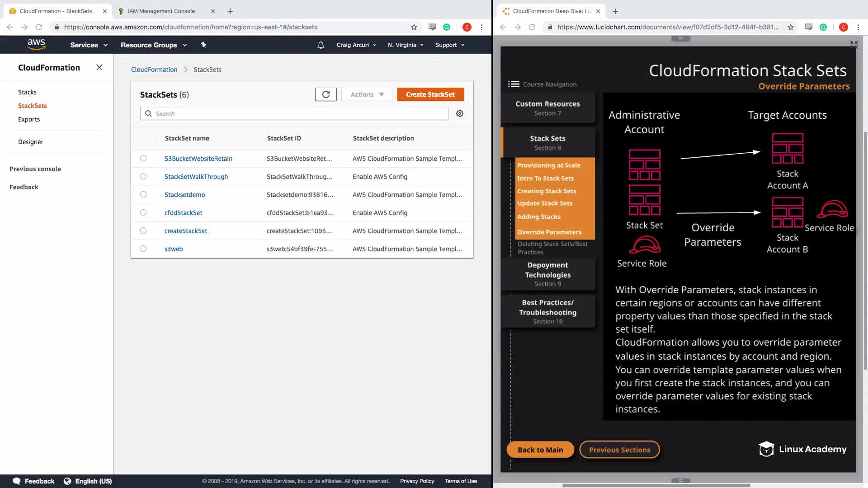Select the StackSetWalkThrough radio button
868x488 pixels.
pyautogui.click(x=143, y=176)
